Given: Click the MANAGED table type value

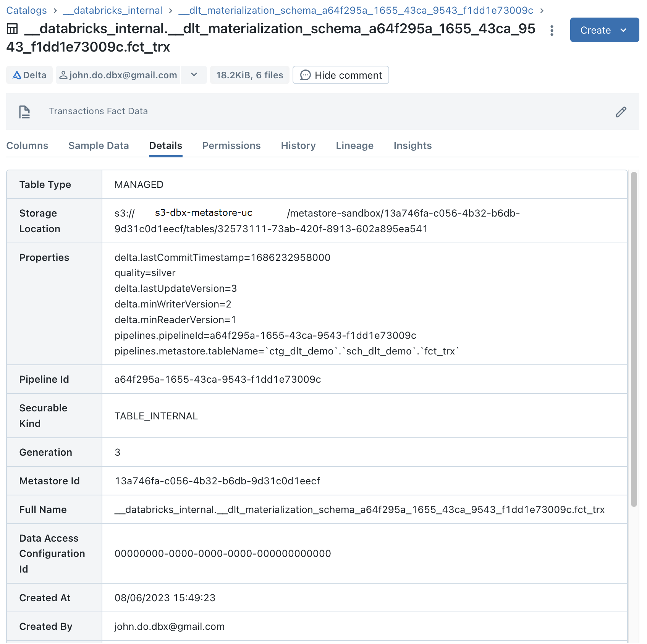Looking at the screenshot, I should [139, 184].
